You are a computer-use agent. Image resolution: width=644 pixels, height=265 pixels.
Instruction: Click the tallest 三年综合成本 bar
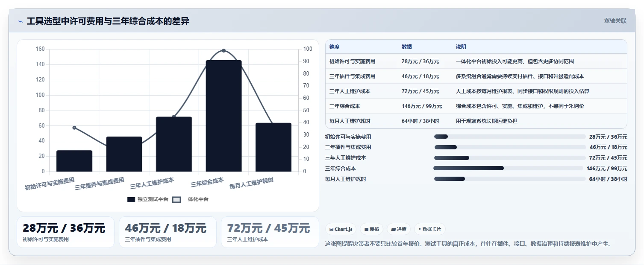223,116
